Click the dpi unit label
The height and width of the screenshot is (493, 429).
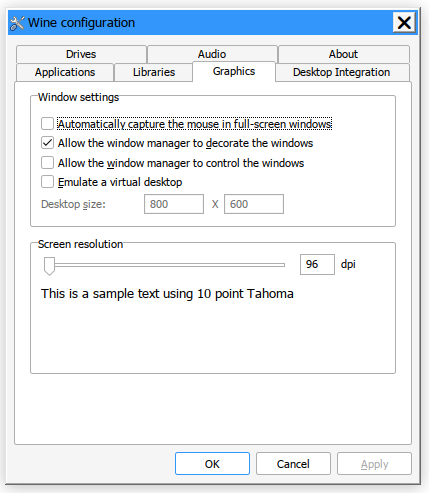tap(348, 264)
